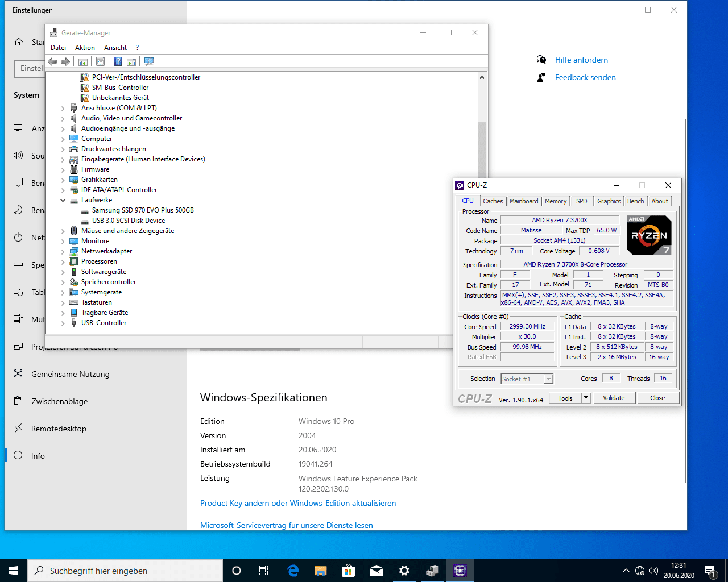Open the Tools dropdown arrow in CPU-Z
Viewport: 728px width, 582px height.
pyautogui.click(x=586, y=398)
